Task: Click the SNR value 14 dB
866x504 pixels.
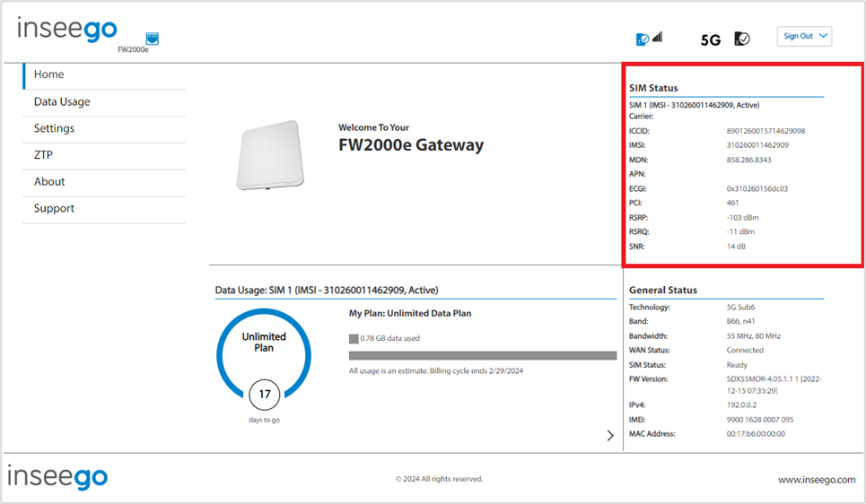Action: point(736,247)
